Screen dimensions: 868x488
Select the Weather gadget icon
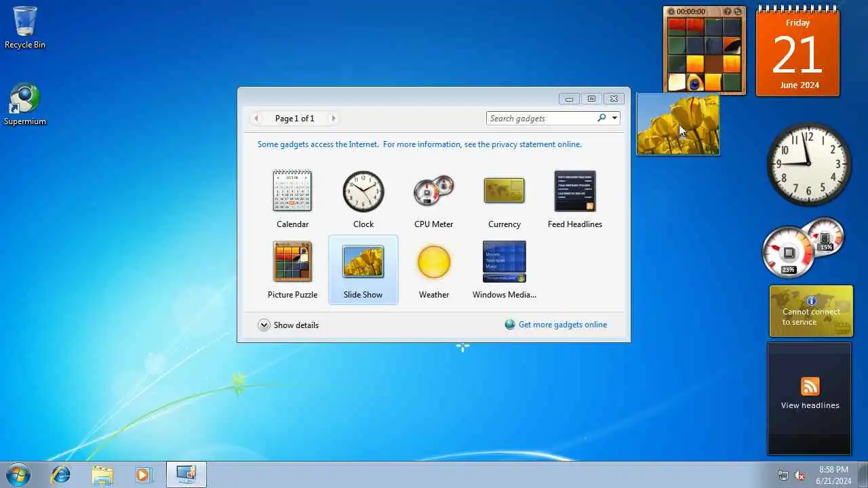click(433, 262)
